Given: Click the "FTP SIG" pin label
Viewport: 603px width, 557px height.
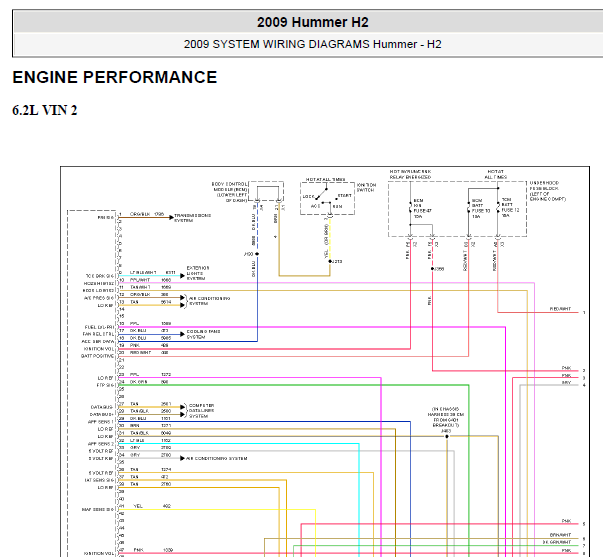Looking at the screenshot, I should pos(105,385).
